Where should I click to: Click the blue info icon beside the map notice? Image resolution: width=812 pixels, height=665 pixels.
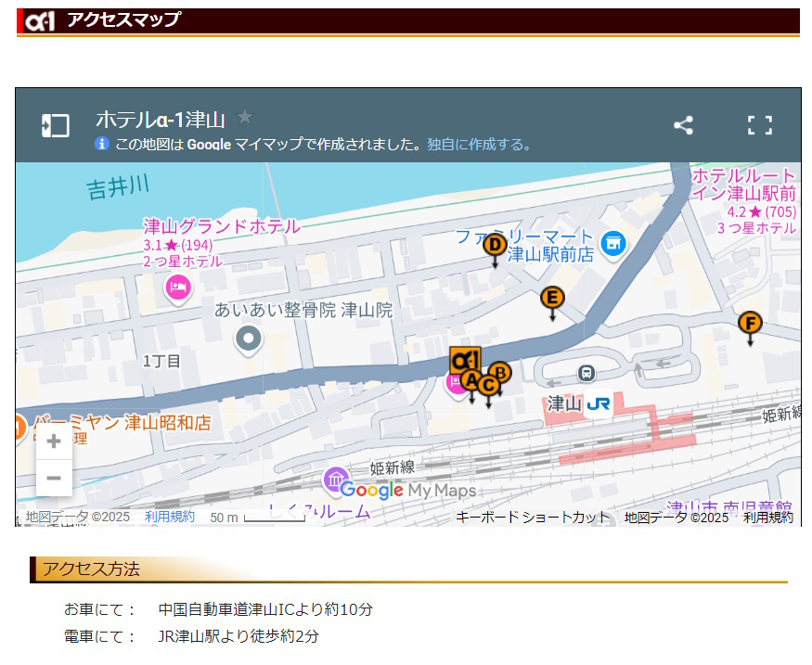[102, 144]
